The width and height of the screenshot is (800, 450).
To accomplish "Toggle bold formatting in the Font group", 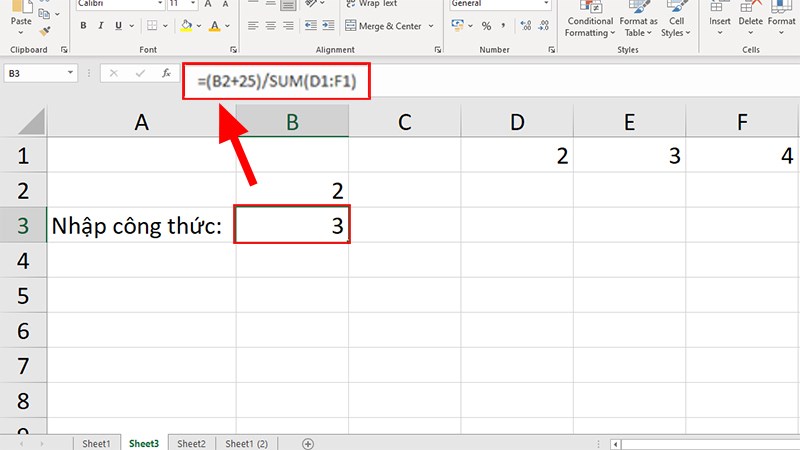I will (84, 26).
